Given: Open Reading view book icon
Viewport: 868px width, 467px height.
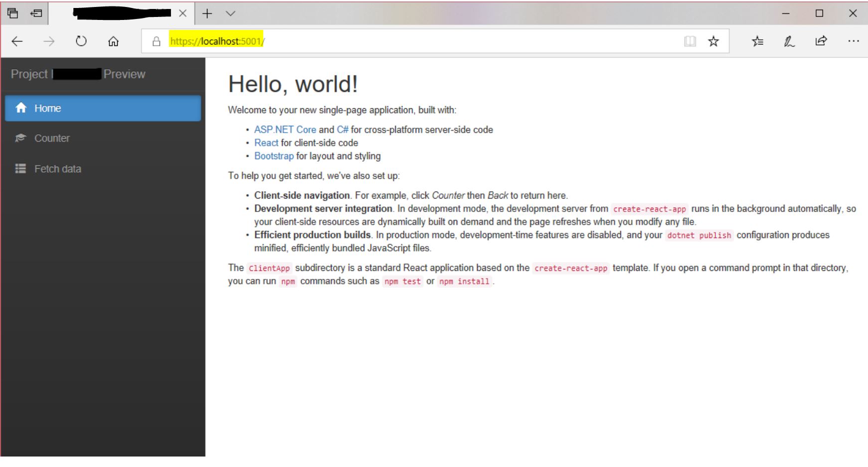Looking at the screenshot, I should (690, 41).
